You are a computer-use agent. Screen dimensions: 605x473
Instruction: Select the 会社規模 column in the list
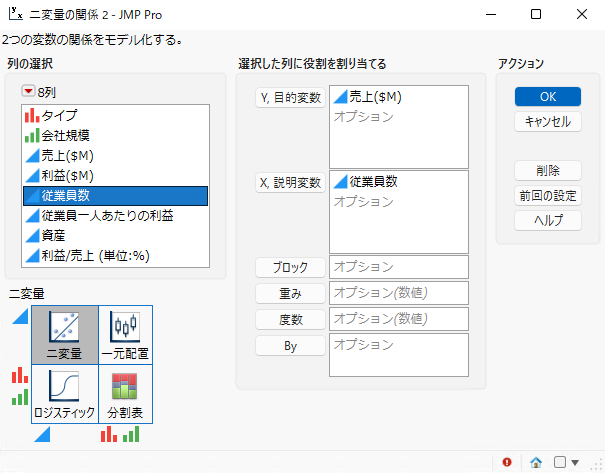(x=116, y=135)
